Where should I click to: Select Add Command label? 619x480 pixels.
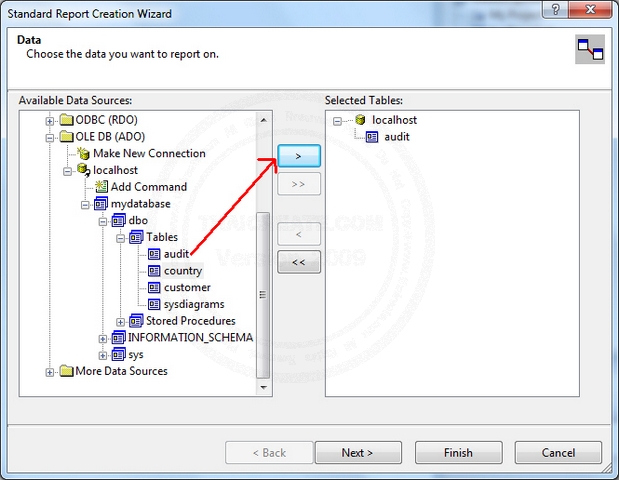click(149, 187)
